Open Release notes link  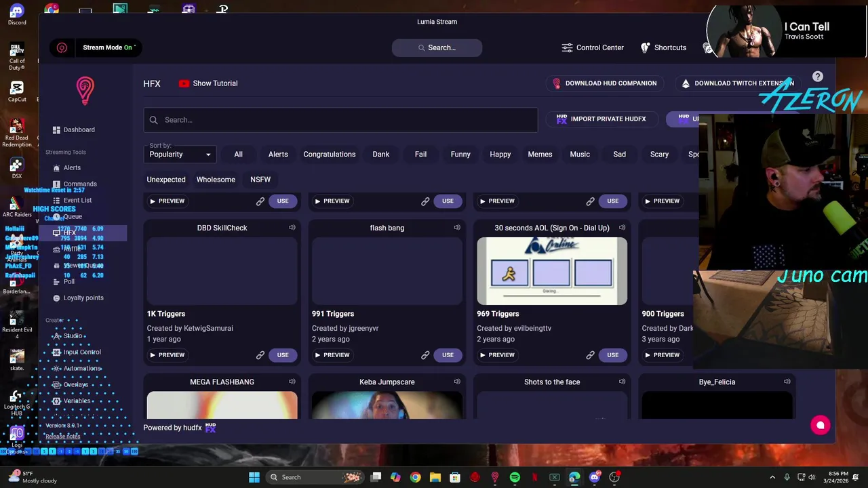coord(63,436)
